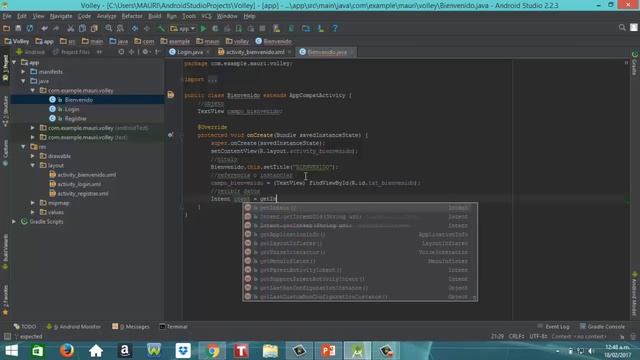Open the TODO tool window
This screenshot has height=360, width=640.
(24, 327)
